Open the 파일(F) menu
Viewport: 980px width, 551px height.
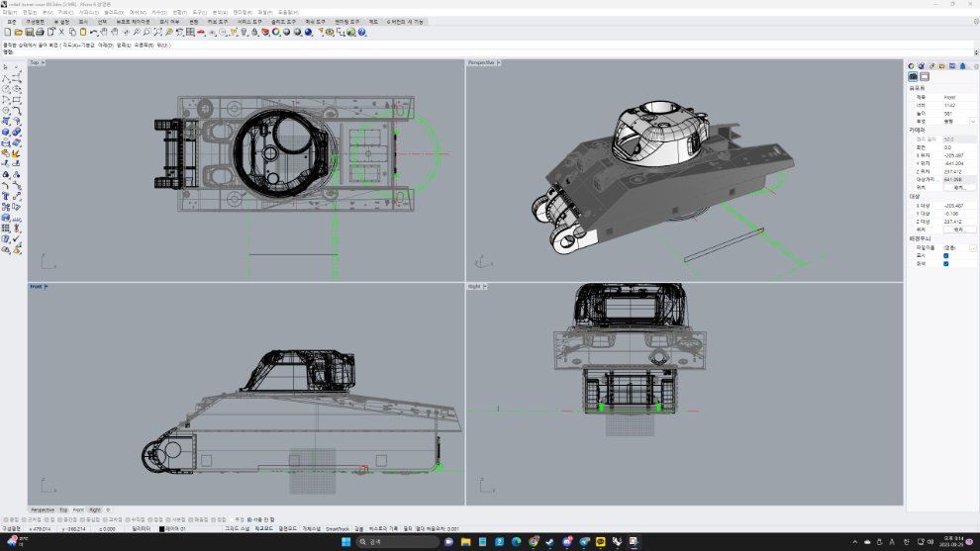9,12
